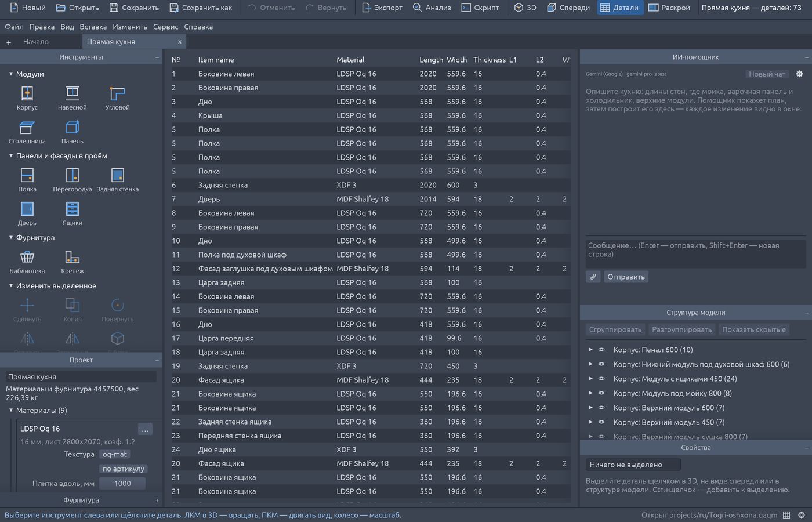The width and height of the screenshot is (812, 522).
Task: Open the Сервис menu
Action: [165, 27]
